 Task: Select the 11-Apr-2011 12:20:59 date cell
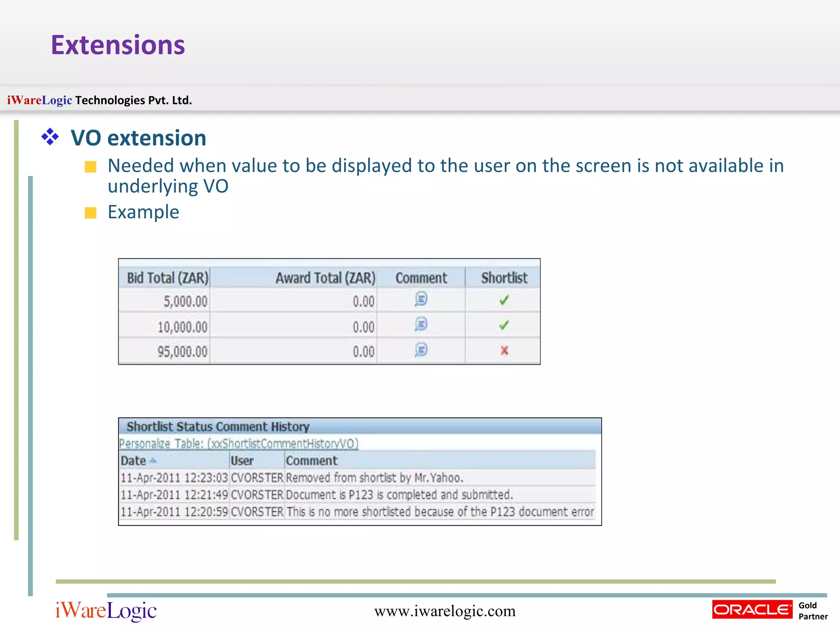(174, 512)
